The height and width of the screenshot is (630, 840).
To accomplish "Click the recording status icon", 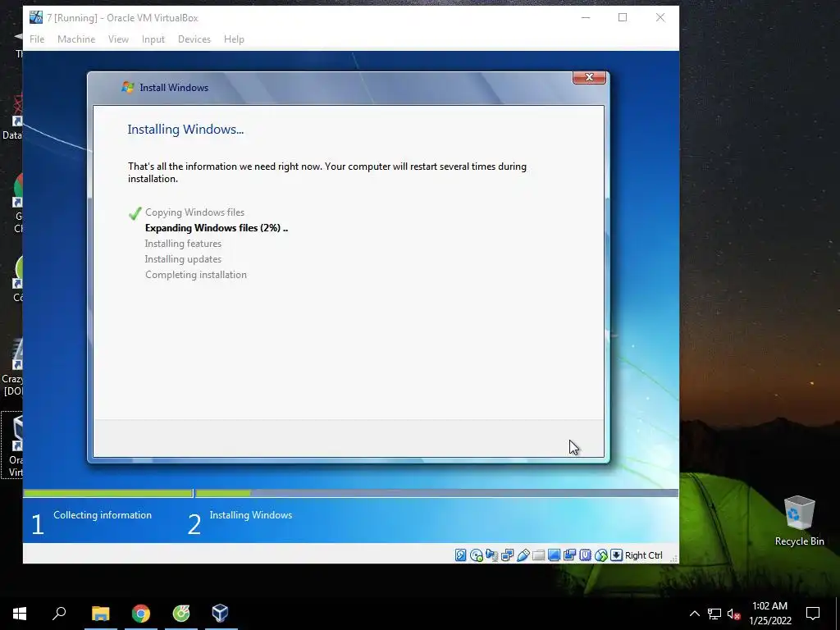I will click(x=569, y=555).
